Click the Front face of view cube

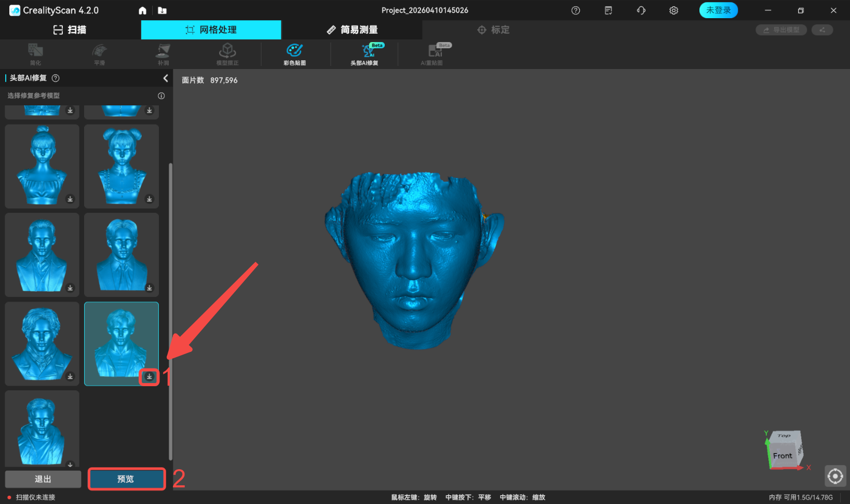[782, 455]
